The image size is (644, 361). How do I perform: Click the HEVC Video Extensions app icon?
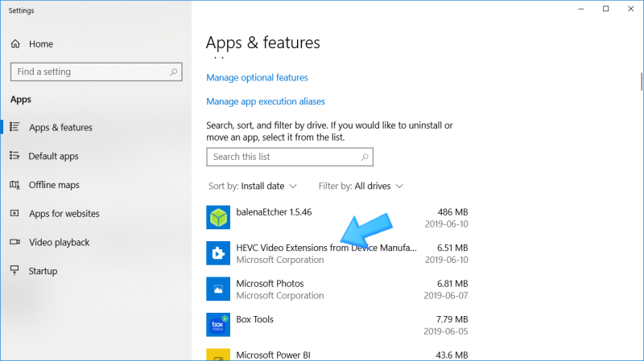(218, 253)
